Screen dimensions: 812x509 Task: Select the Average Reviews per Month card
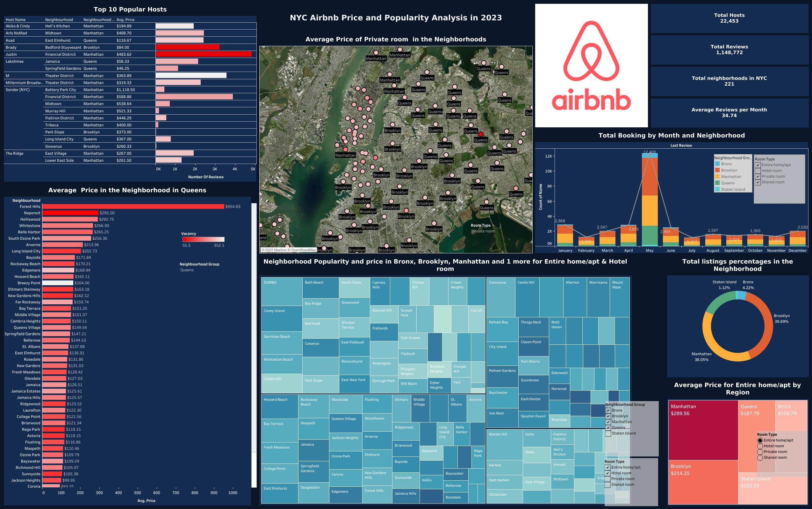[x=729, y=113]
